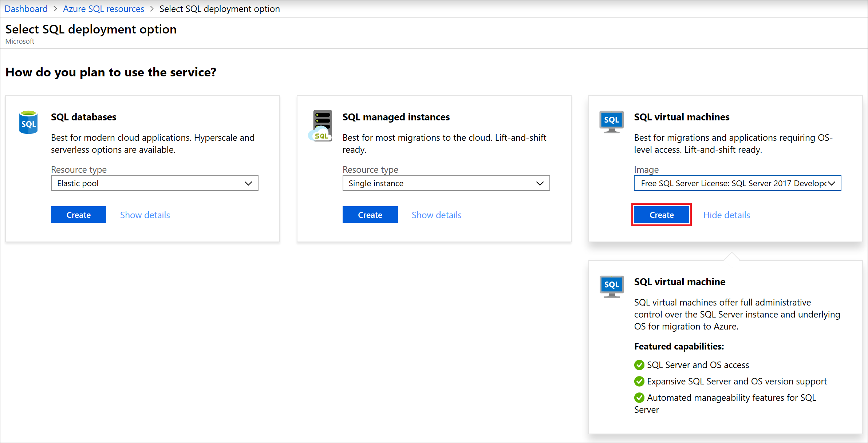Click Create button for SQL managed instances
The width and height of the screenshot is (868, 443).
pos(369,215)
